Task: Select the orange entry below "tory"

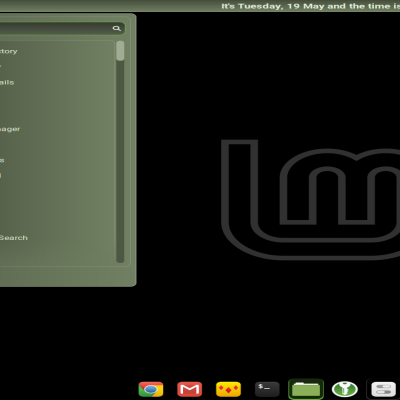Action: coord(1,67)
